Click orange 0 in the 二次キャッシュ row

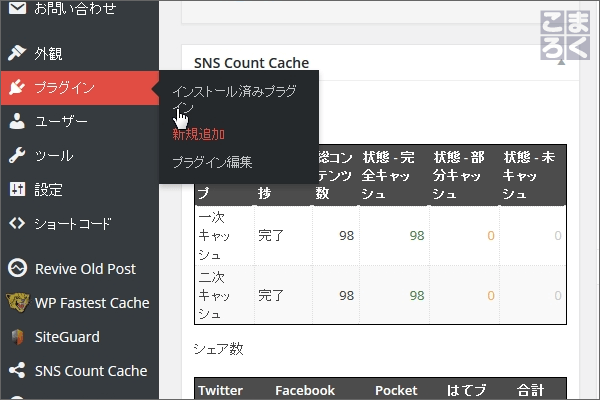tap(491, 296)
